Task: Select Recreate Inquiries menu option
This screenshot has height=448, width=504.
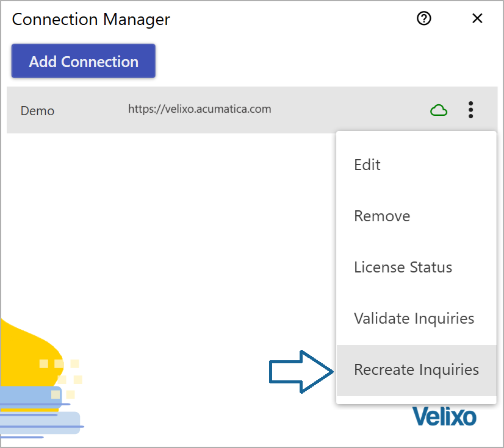Action: [x=416, y=370]
